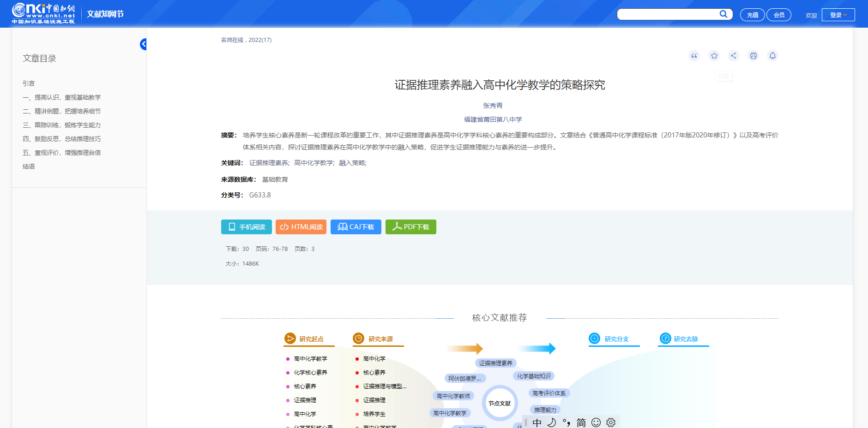Open the 登录 login dropdown
This screenshot has height=428, width=868.
(838, 15)
